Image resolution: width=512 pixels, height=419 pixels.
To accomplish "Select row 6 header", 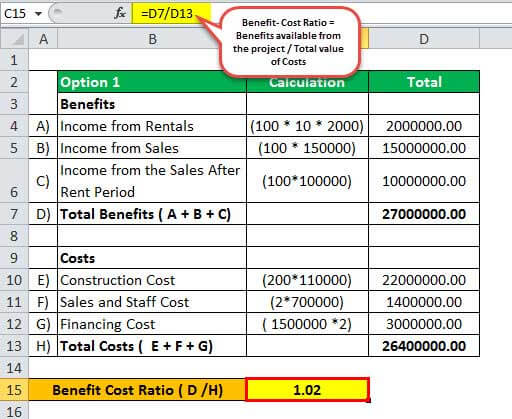I will pos(14,181).
